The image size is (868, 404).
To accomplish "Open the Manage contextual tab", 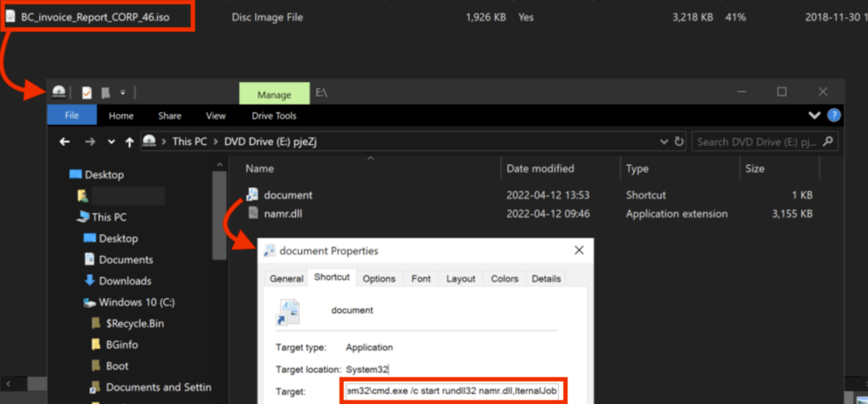I will (x=274, y=94).
